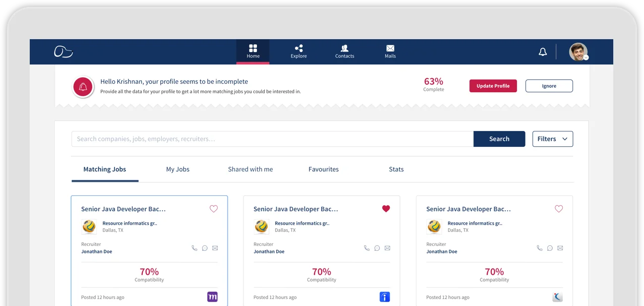Open the Shared with me tab
The image size is (644, 306).
(x=250, y=169)
